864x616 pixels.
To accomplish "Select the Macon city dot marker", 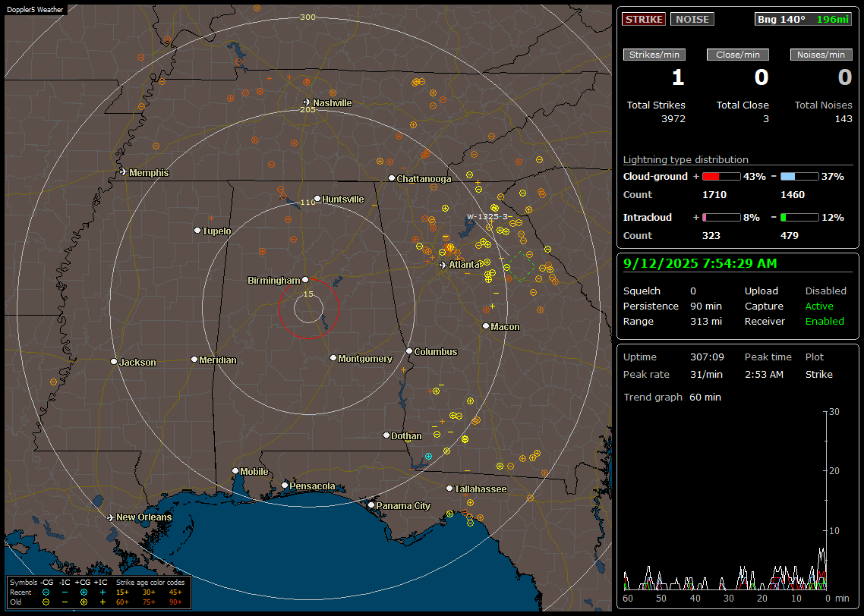I will tap(485, 326).
